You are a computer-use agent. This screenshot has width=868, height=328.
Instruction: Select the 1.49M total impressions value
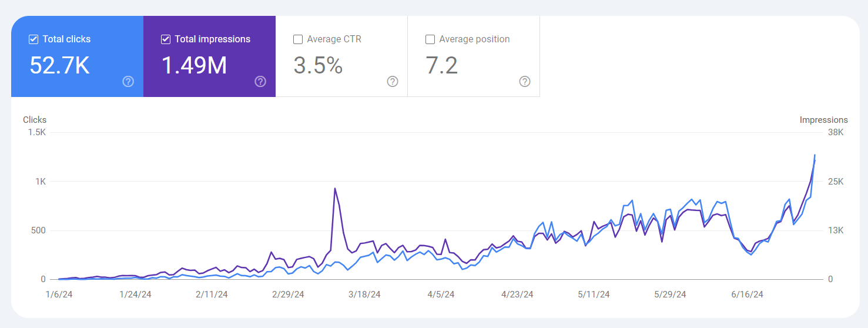(194, 65)
